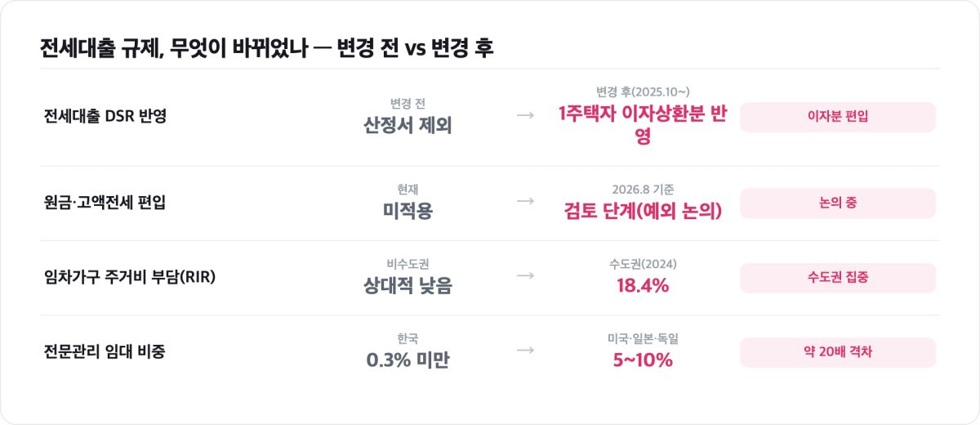Click the arrow in the 전문관리 임대 비중 row
Viewport: 980px width, 425px height.
526,351
